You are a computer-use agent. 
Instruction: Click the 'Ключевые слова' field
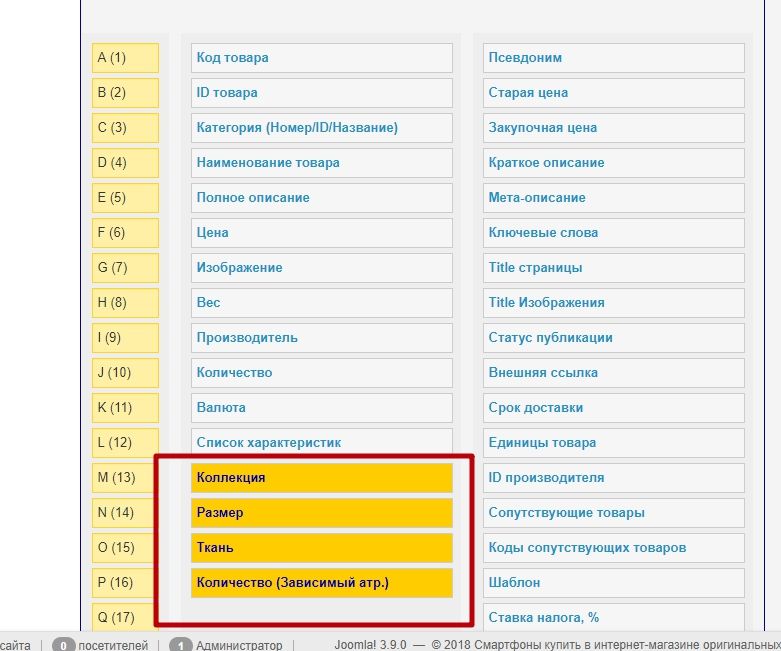coord(614,233)
